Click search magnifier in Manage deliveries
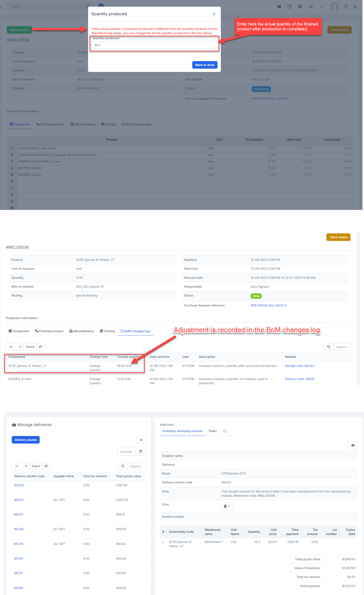This screenshot has width=364, height=595. tap(123, 466)
